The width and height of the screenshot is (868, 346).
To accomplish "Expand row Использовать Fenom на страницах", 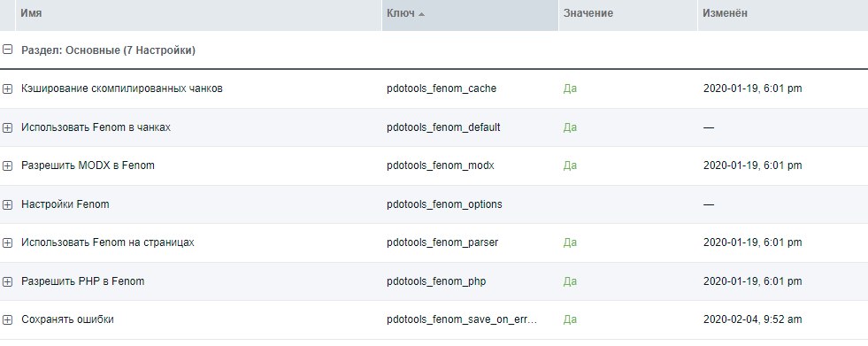I will 7,242.
